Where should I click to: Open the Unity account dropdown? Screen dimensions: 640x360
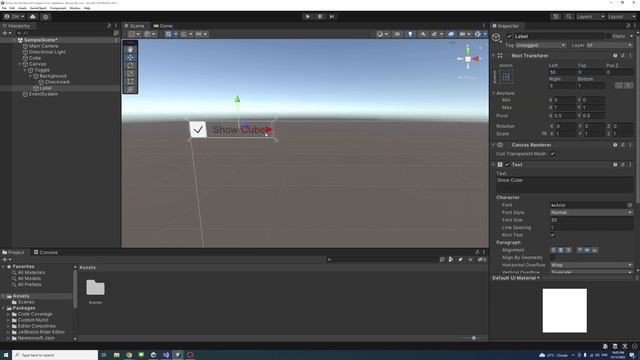pyautogui.click(x=15, y=17)
